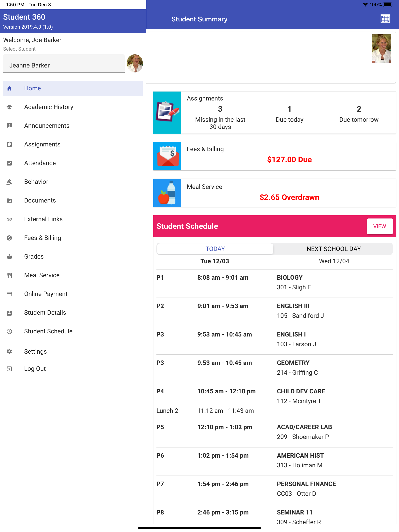Click the Behavior gavel icon
This screenshot has width=399, height=532.
9,182
